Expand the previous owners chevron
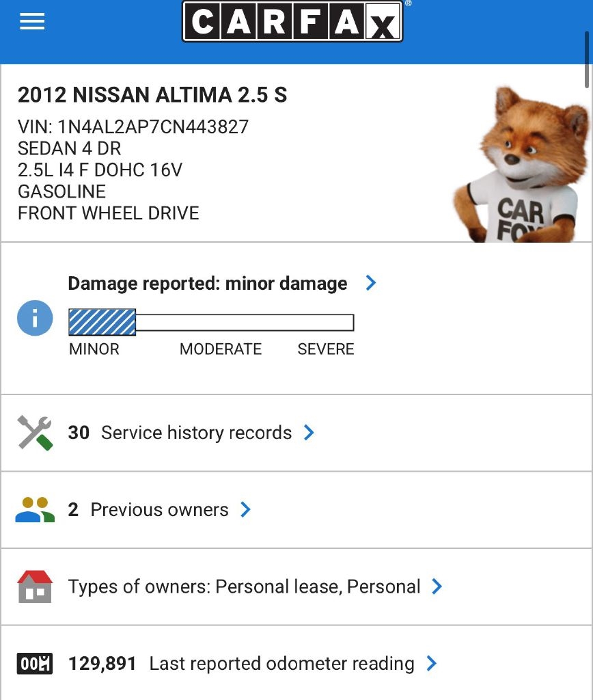593x700 pixels. (x=246, y=510)
